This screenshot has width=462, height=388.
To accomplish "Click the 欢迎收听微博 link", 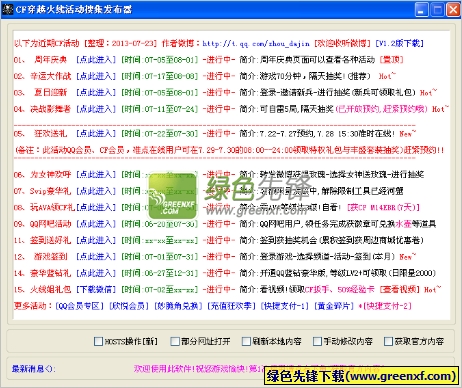I will coord(342,43).
